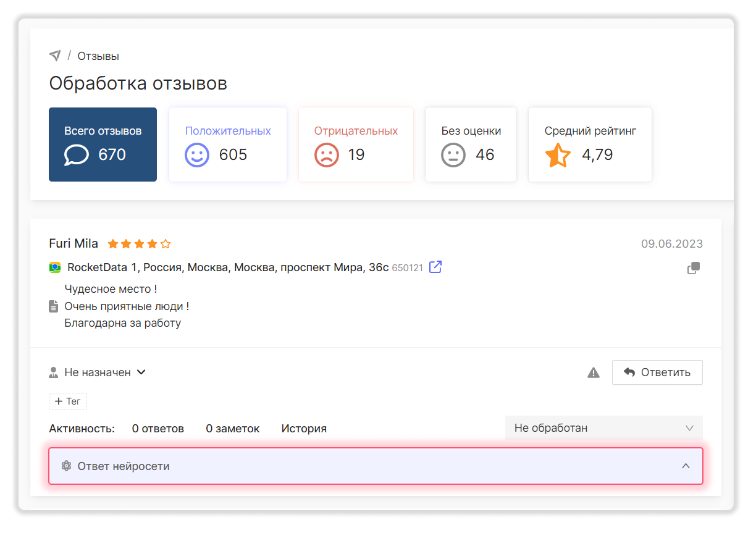Open the Не обработан status dropdown

click(603, 427)
